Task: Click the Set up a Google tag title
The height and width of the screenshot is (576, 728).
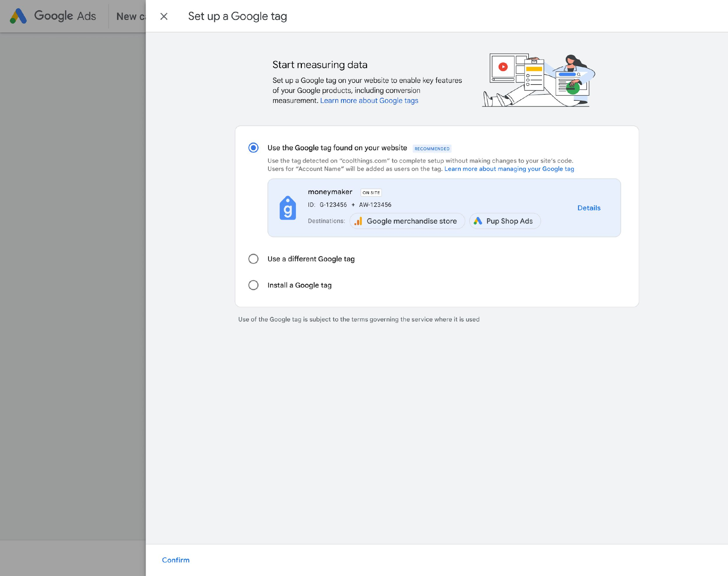Action: point(238,16)
